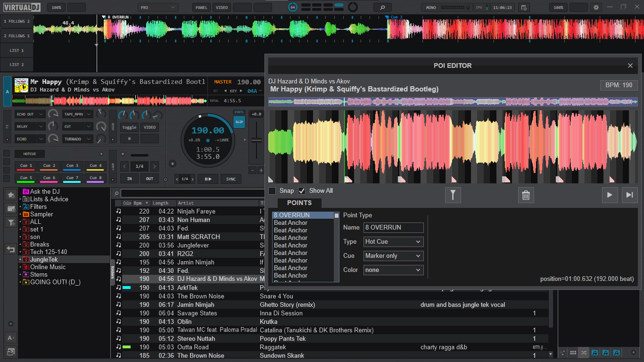
Task: Jump to next point in POI Editor
Action: click(629, 195)
